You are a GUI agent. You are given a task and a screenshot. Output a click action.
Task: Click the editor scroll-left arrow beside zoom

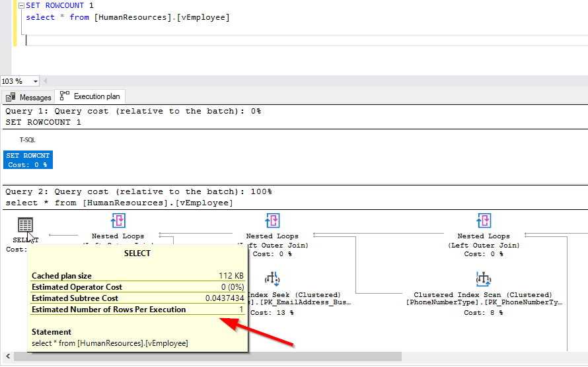tap(46, 81)
